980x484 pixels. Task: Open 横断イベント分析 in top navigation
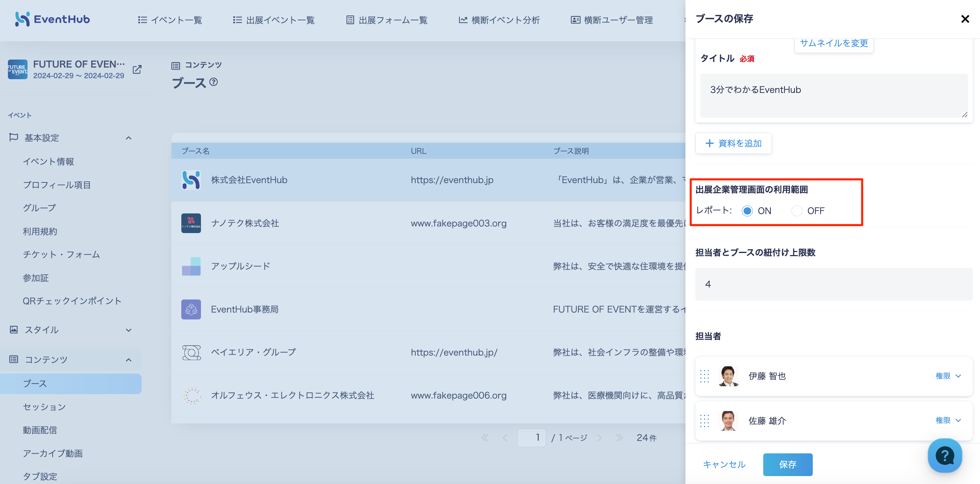499,20
